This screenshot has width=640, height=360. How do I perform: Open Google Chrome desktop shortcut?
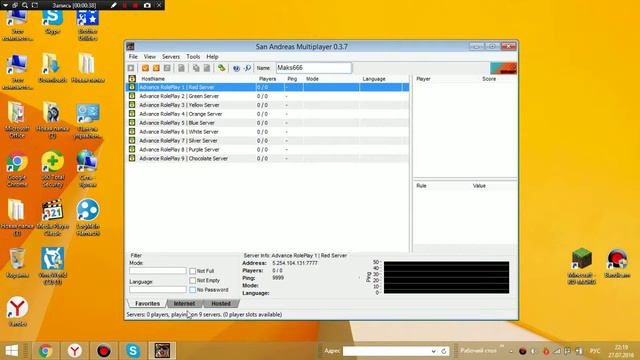pyautogui.click(x=17, y=170)
